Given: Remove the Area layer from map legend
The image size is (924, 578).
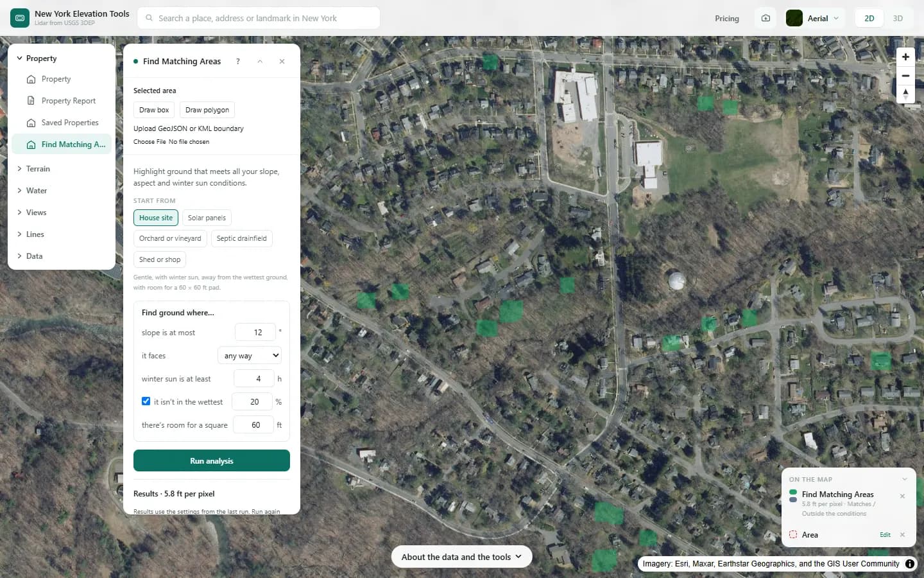Looking at the screenshot, I should click(902, 535).
